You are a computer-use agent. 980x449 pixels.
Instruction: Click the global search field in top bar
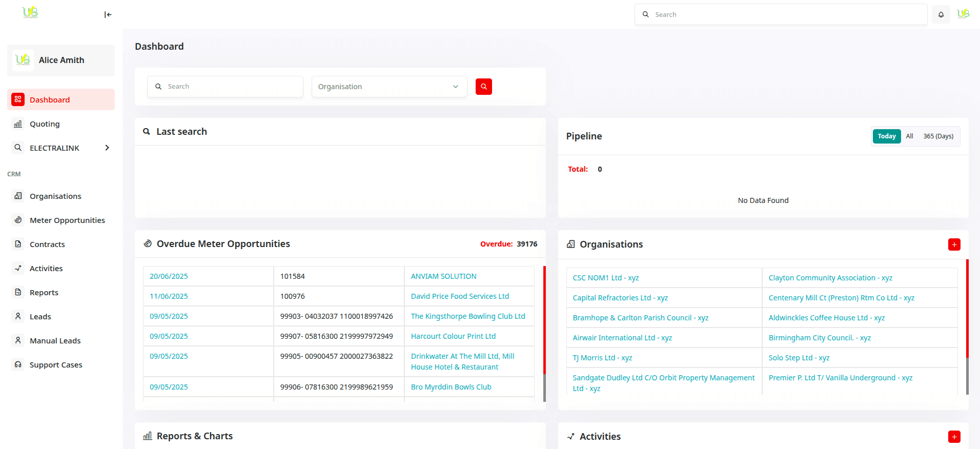click(x=781, y=14)
